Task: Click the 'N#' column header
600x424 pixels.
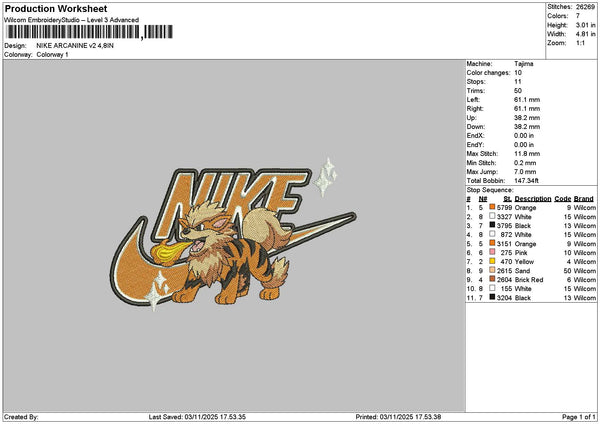Action: click(483, 199)
